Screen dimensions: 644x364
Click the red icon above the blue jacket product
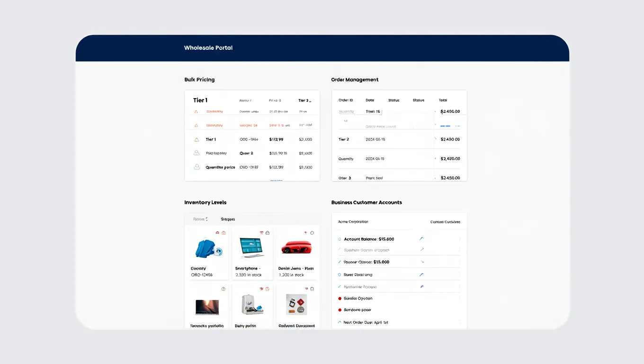pos(217,233)
